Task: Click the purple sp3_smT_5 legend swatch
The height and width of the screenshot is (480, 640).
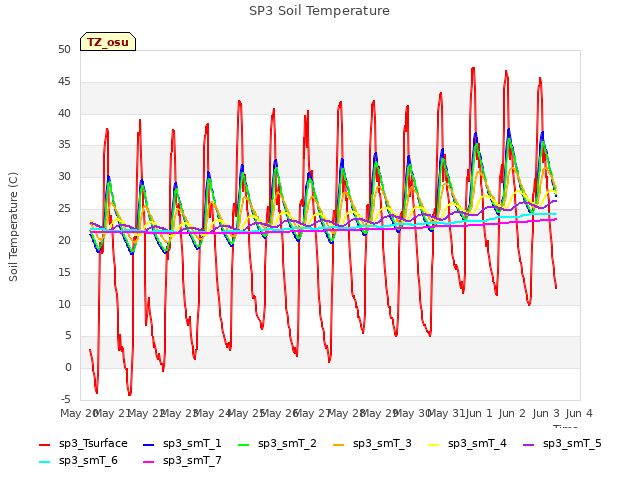Action: tap(528, 444)
